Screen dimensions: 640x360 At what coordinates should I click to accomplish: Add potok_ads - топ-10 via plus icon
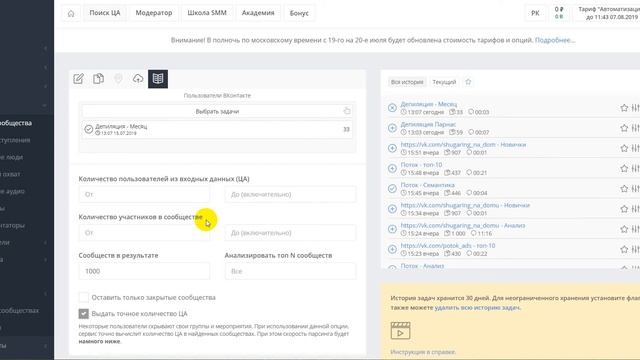(392, 249)
